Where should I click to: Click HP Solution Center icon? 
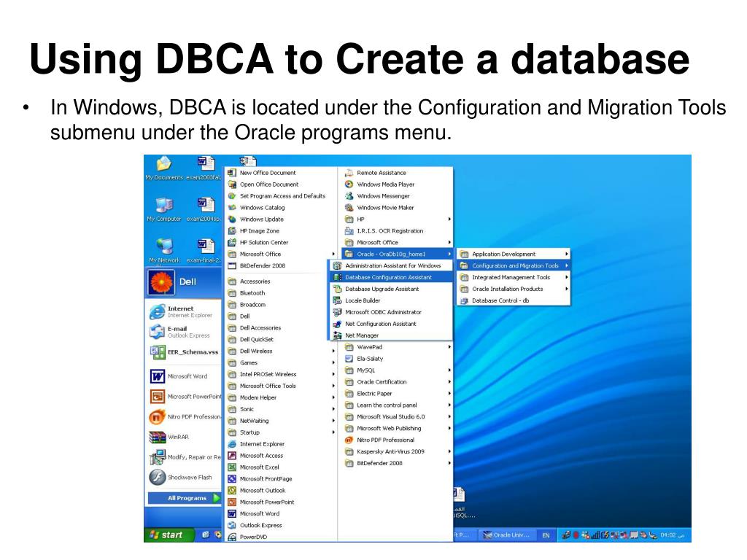pyautogui.click(x=232, y=242)
